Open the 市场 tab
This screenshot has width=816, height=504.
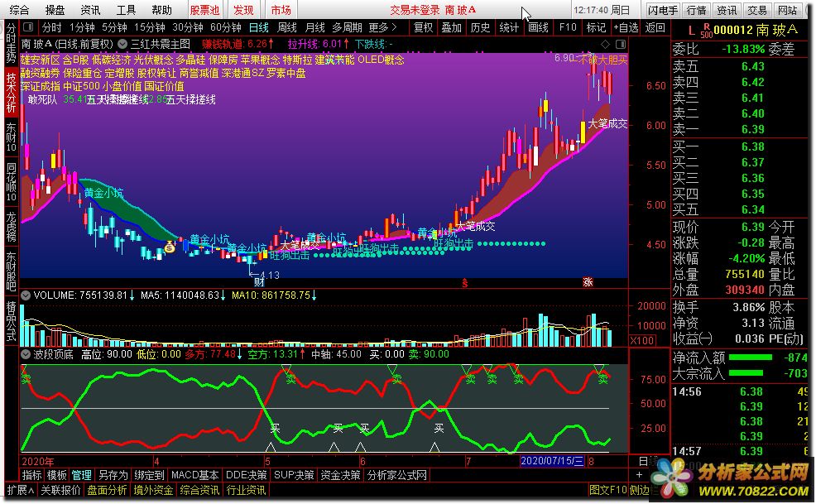click(x=281, y=10)
